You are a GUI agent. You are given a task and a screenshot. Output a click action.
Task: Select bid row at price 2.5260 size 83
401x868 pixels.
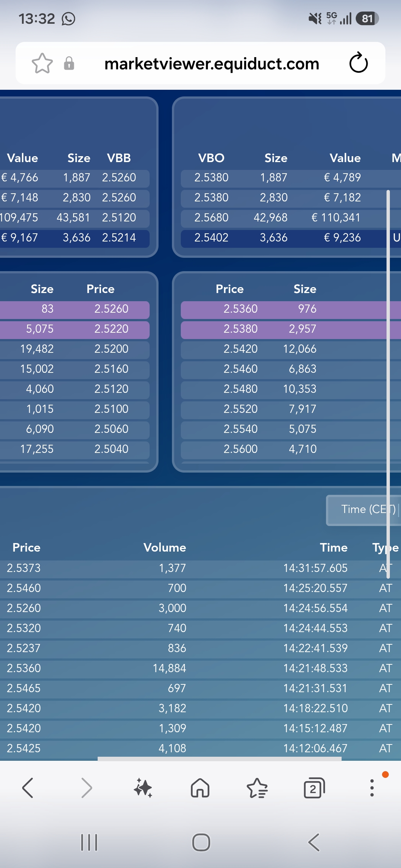[x=74, y=309]
